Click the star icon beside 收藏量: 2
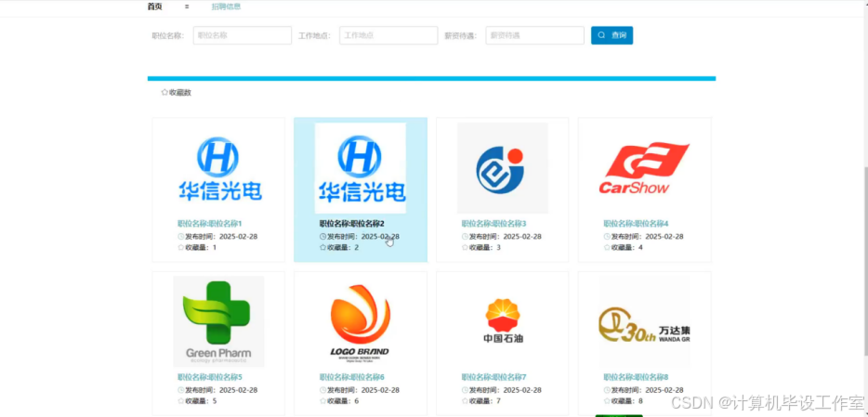 tap(322, 247)
